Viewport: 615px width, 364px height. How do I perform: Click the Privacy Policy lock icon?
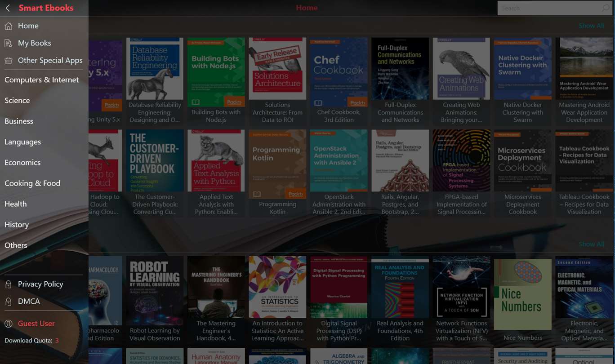click(8, 284)
